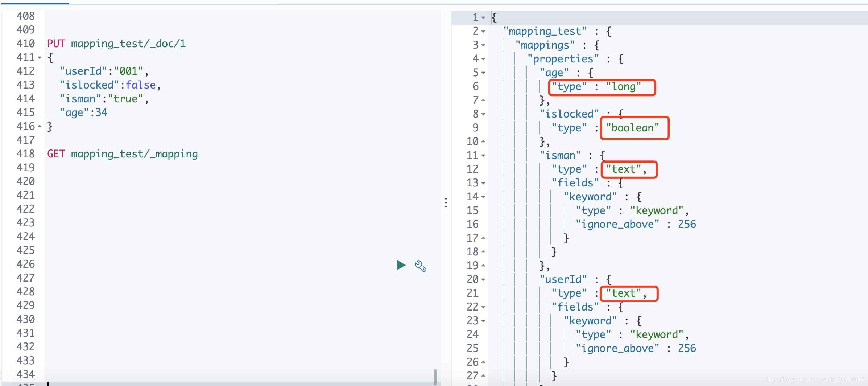Image resolution: width=868 pixels, height=386 pixels.
Task: Fold the "userId" object at line 20
Action: tap(483, 280)
